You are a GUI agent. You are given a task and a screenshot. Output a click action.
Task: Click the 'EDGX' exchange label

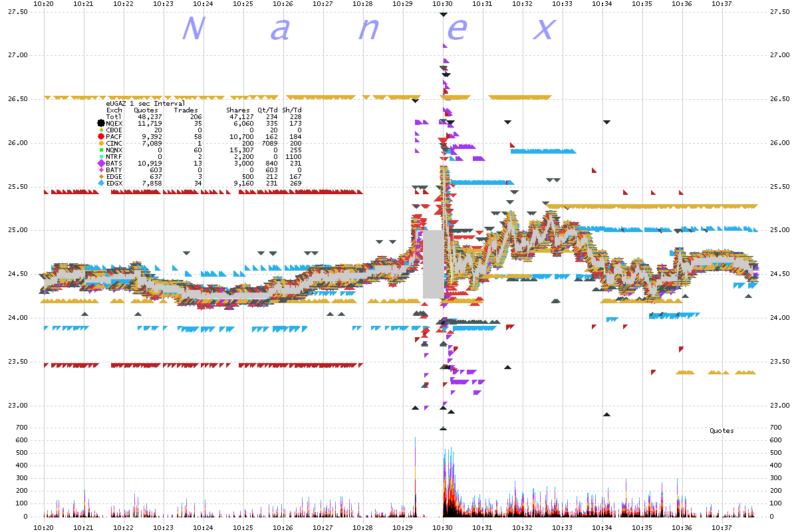pos(114,184)
